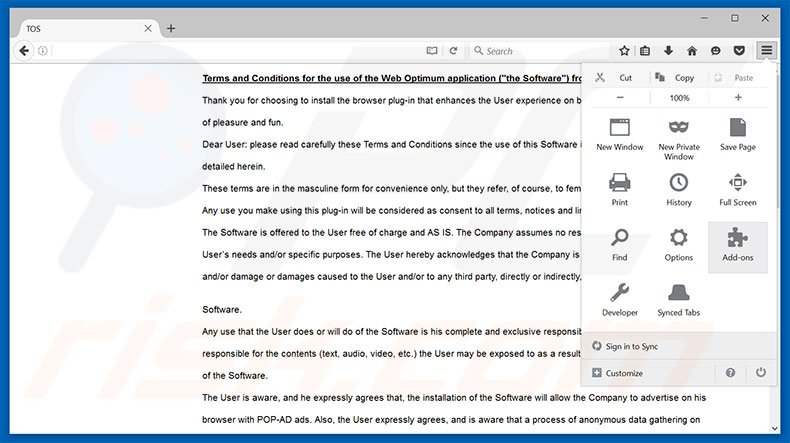Open the Find tool
Screen dimensions: 790x443
[x=620, y=245]
